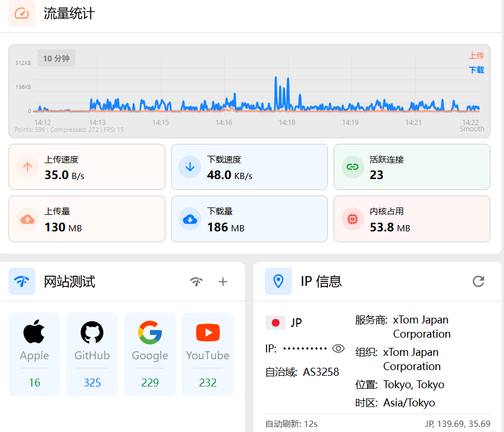504x432 pixels.
Task: Open the 活跃连接 23 card
Action: coord(412,167)
